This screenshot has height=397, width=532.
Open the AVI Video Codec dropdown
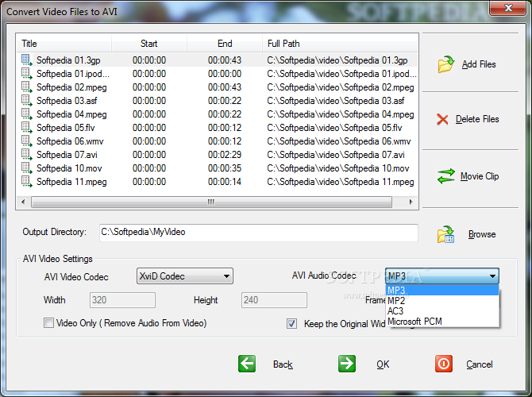(x=184, y=276)
